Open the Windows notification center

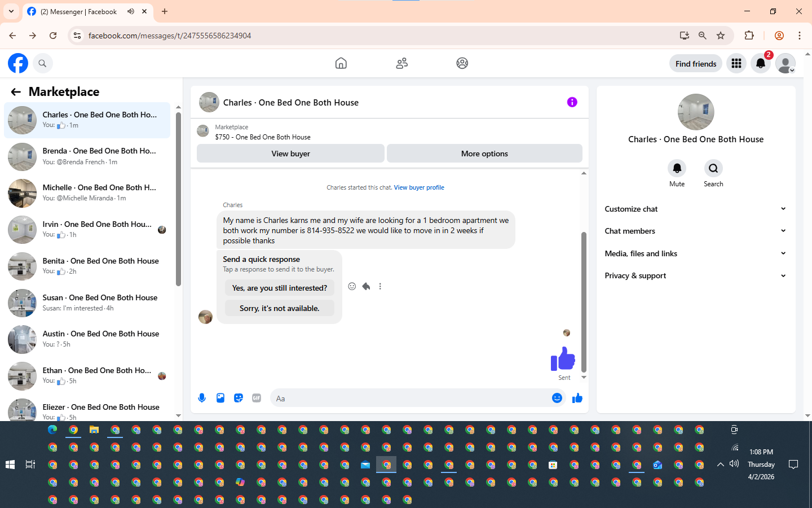(793, 465)
